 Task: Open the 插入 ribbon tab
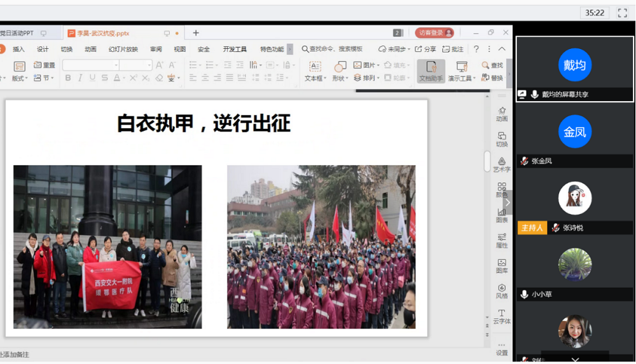[x=18, y=49]
